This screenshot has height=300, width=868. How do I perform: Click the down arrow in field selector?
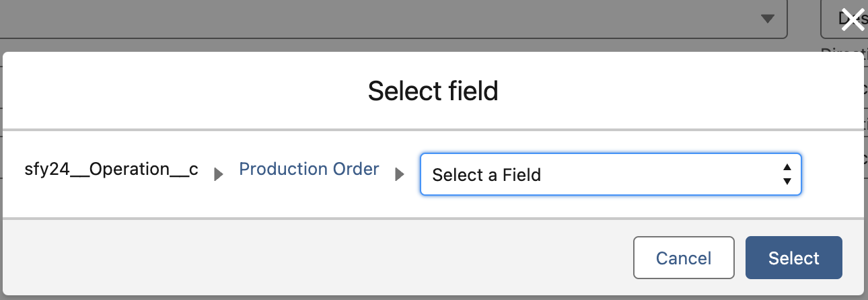[787, 182]
